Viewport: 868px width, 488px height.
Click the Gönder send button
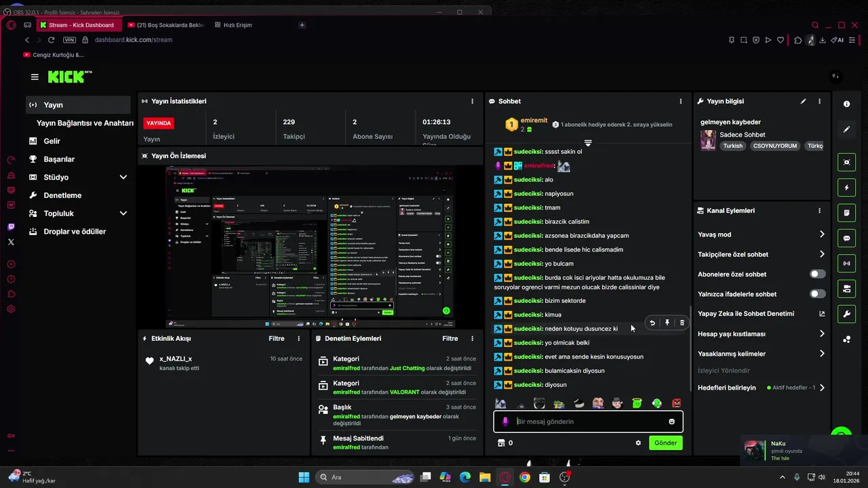pos(665,443)
